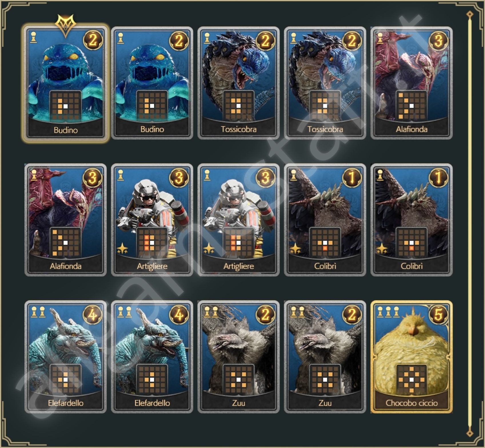Select the second Tossicobra card
The image size is (485, 448).
coord(325,83)
